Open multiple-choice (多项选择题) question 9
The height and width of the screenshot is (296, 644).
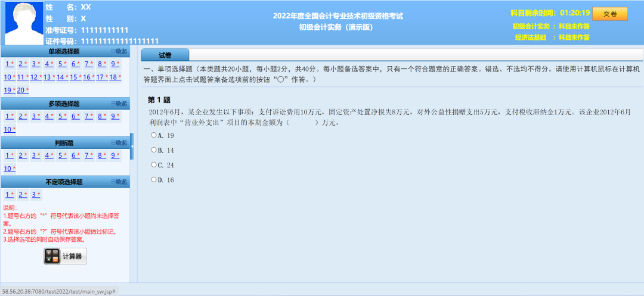[115, 116]
